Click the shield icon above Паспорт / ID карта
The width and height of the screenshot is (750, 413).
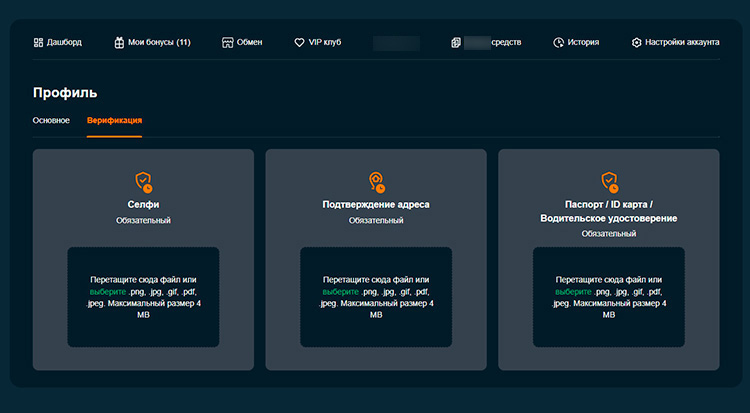609,182
